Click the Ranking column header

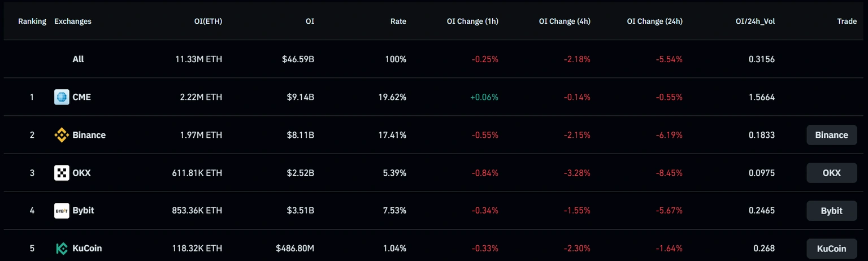(32, 21)
